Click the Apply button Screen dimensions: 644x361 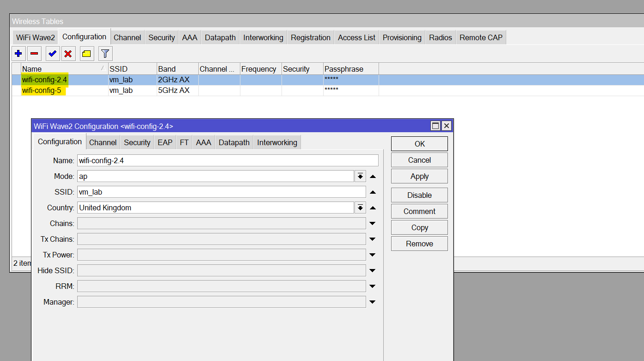click(419, 176)
